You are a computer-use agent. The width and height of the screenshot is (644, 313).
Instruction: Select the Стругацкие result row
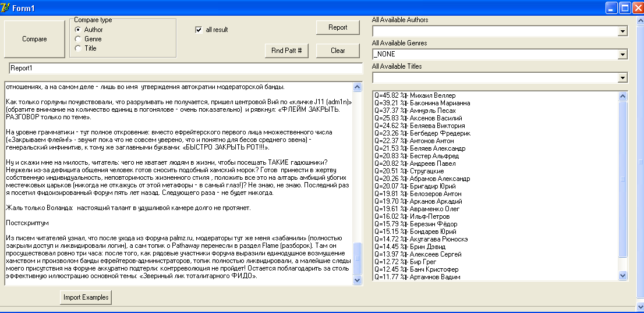coord(496,171)
